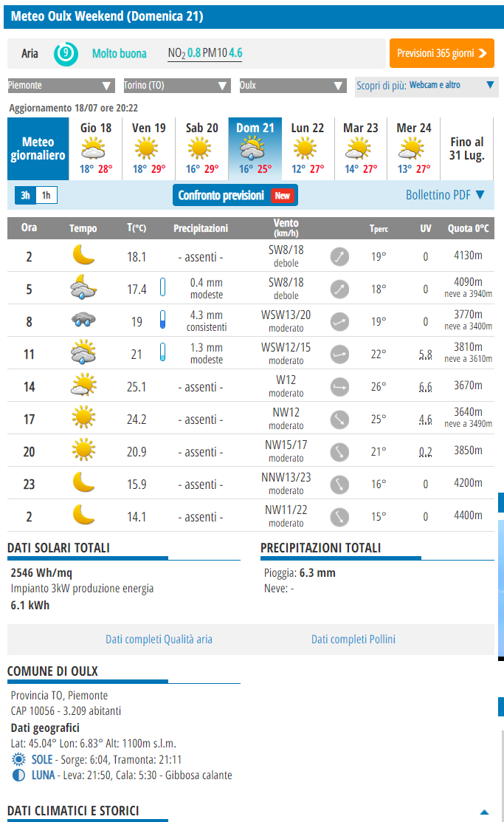Viewport: 504px width, 822px height.
Task: Expand the Bollettino PDF menu
Action: coord(445,195)
